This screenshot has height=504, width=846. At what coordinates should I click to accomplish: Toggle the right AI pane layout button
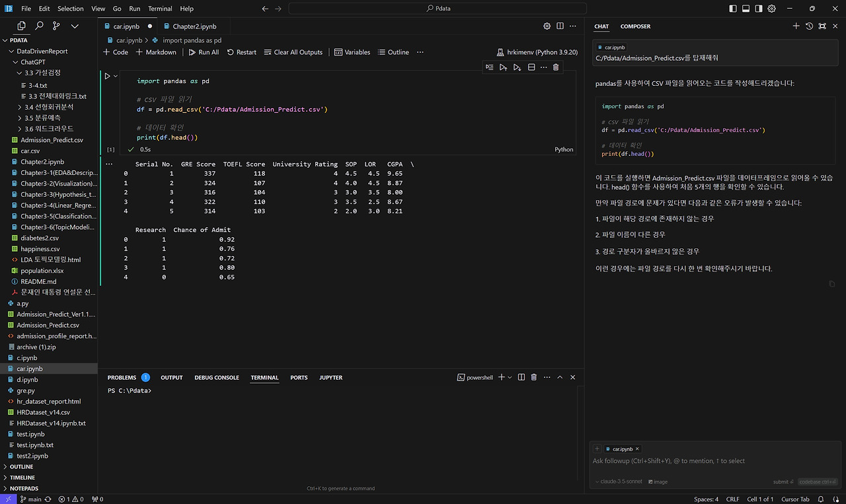click(759, 9)
